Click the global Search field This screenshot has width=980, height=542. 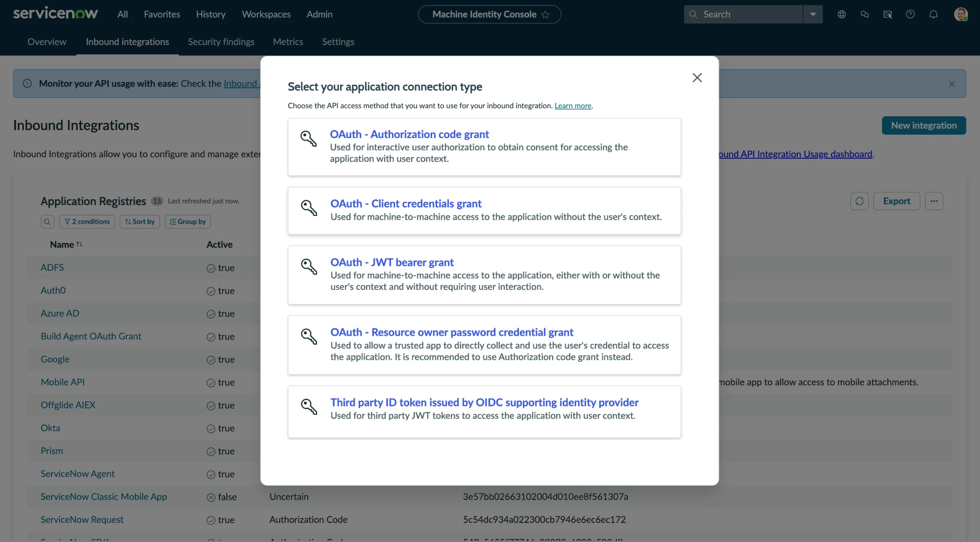pyautogui.click(x=743, y=14)
